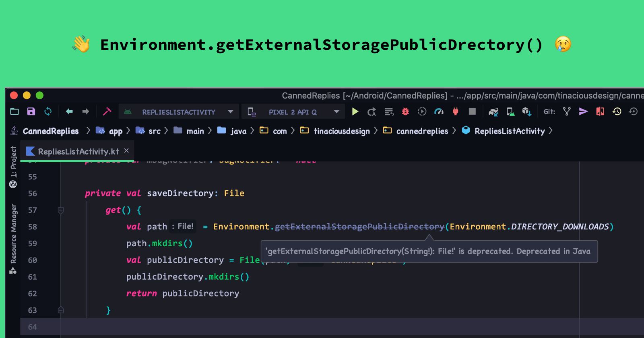Click the tinaciousdesign breadcrumb folder
Viewport: 644px width, 338px height.
pyautogui.click(x=341, y=131)
